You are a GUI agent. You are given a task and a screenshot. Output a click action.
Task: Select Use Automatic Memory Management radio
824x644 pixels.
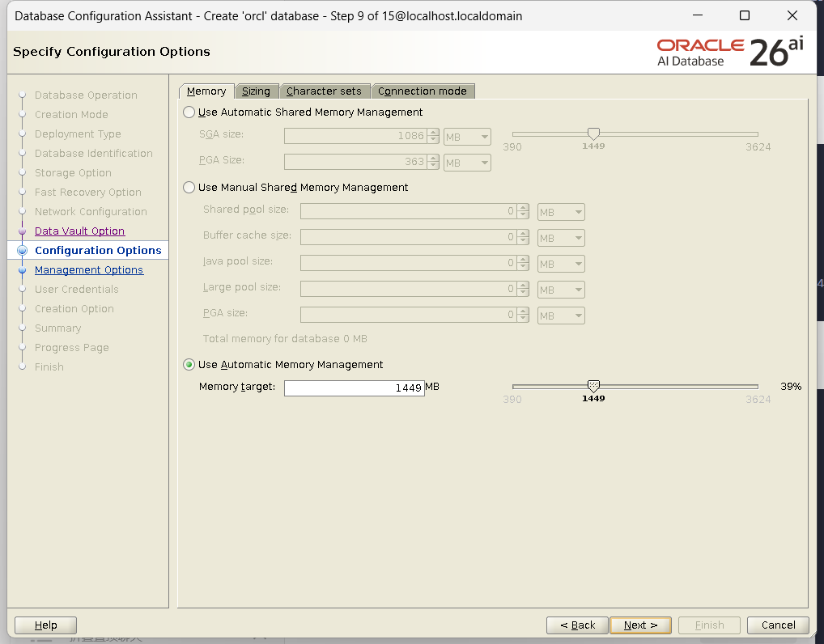point(189,365)
